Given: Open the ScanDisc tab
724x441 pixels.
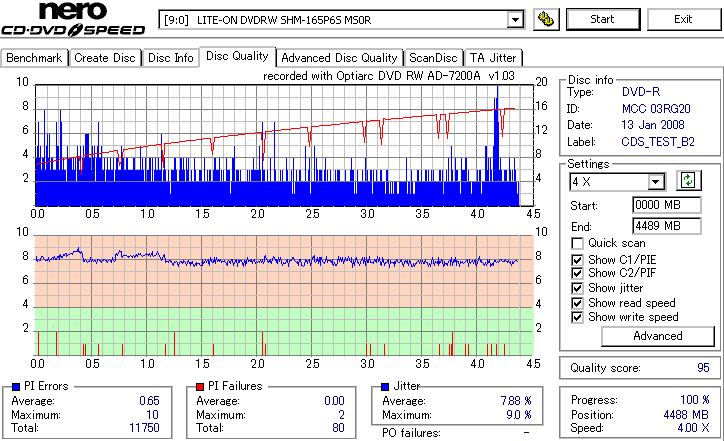Looking at the screenshot, I should tap(433, 58).
